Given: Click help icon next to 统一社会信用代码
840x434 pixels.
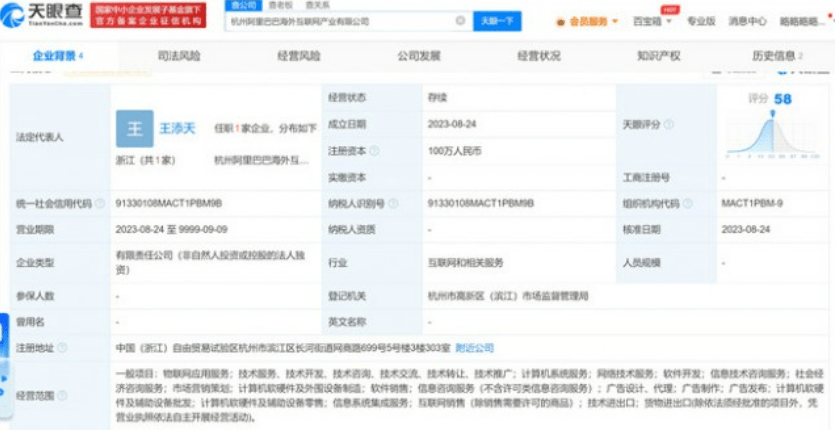Looking at the screenshot, I should click(x=98, y=204).
